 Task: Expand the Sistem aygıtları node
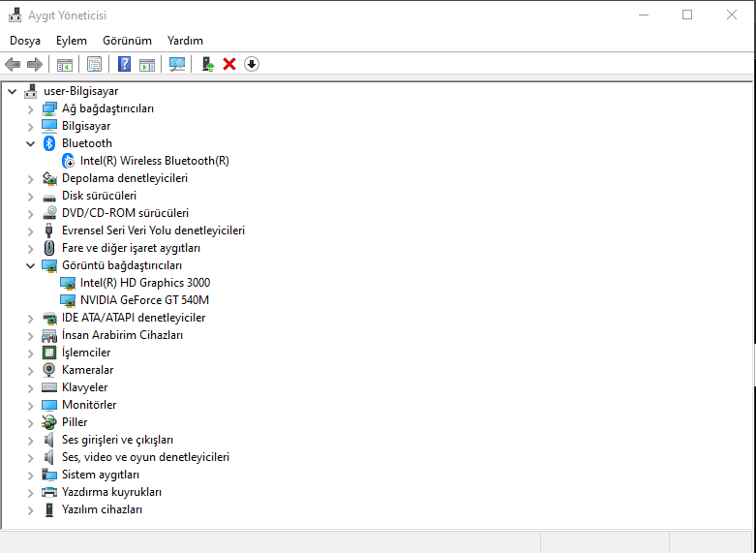point(30,476)
